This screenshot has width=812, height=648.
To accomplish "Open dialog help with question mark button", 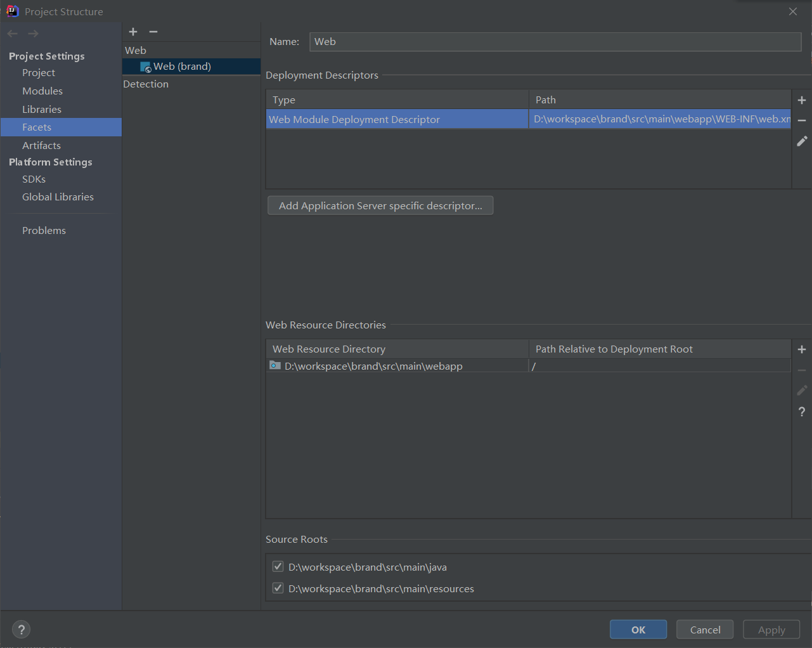I will coord(22,629).
